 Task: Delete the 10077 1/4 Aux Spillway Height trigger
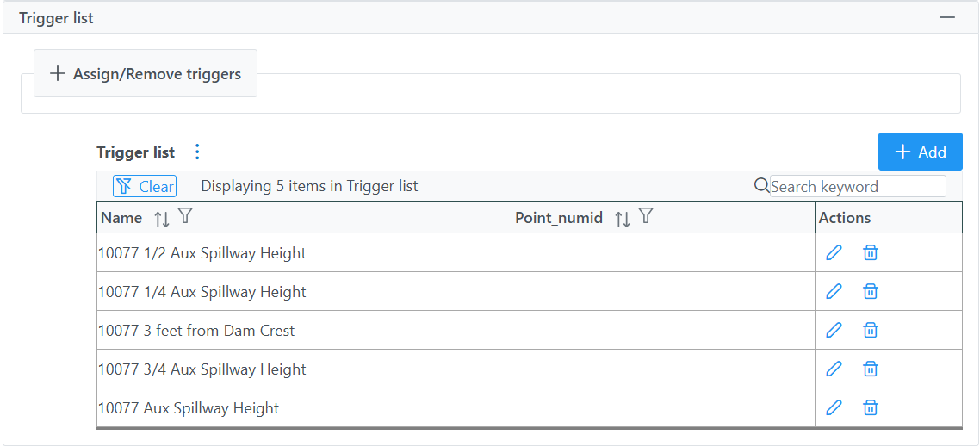click(x=870, y=291)
